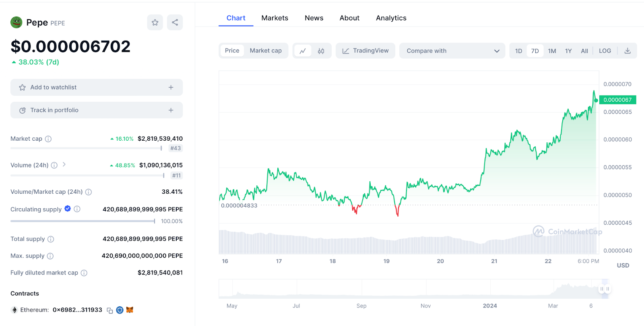Screen dimensions: 644x326
Task: Click the plus icon on Add to watchlist
Action: click(171, 87)
